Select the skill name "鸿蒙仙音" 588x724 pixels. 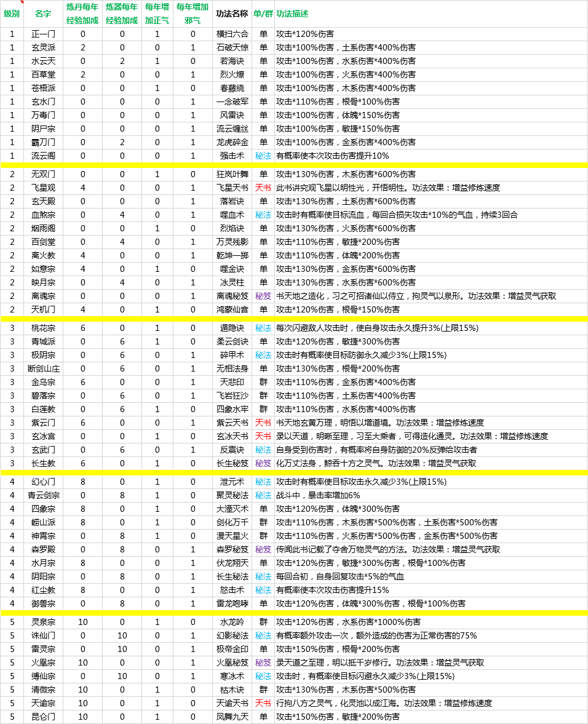click(x=232, y=309)
